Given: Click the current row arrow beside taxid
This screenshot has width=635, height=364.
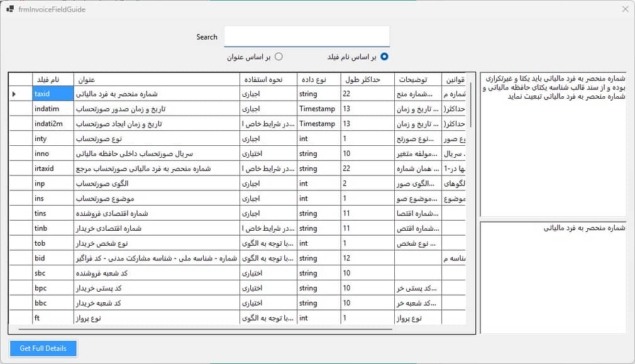Looking at the screenshot, I should click(x=14, y=94).
